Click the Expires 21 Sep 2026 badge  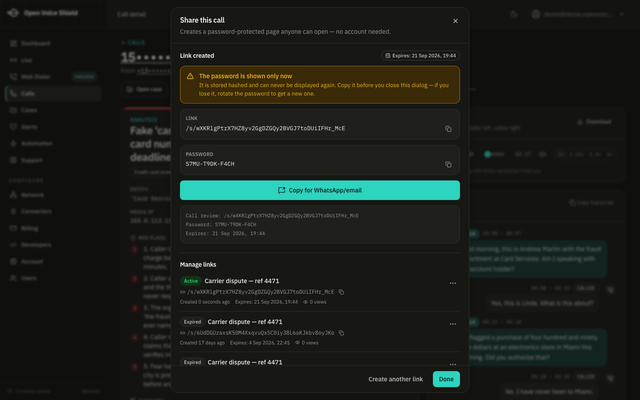click(420, 56)
